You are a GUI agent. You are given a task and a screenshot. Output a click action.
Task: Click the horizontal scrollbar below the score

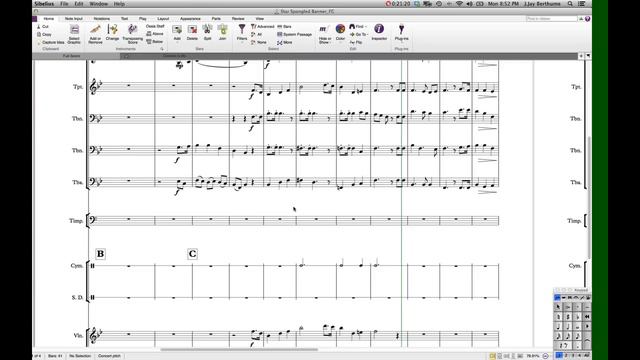coord(239,349)
